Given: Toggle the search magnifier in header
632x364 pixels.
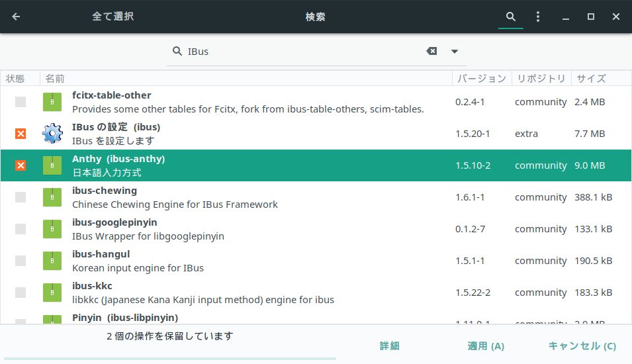Looking at the screenshot, I should tap(511, 17).
